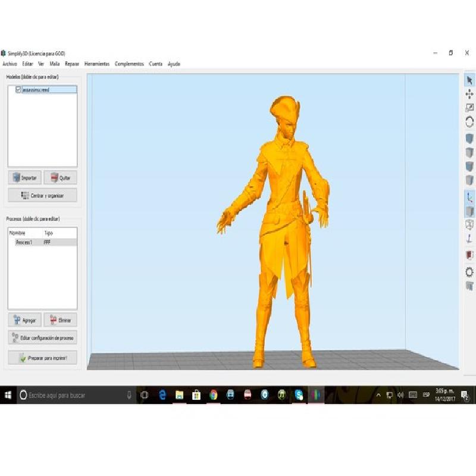Open the Editar menu
The height and width of the screenshot is (476, 476).
[27, 64]
